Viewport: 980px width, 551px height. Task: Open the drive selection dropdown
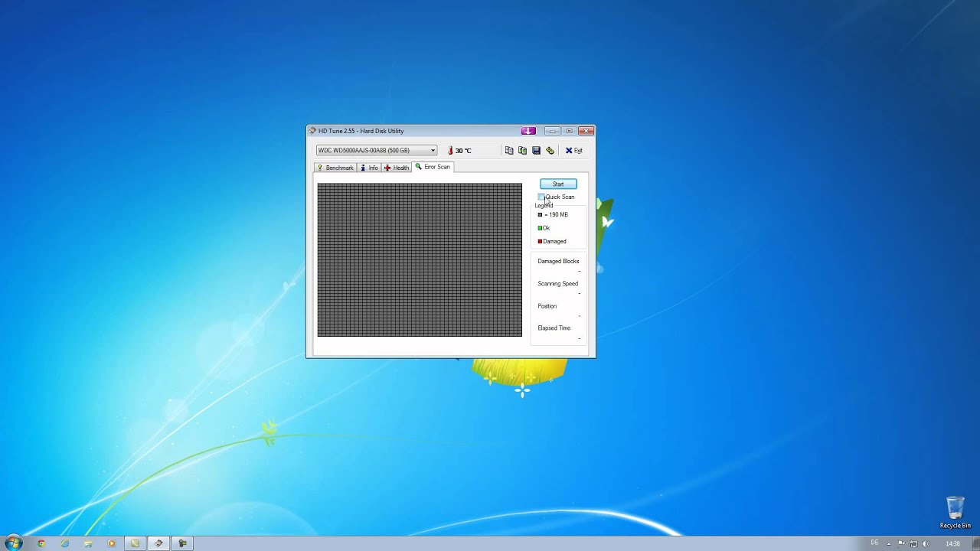click(x=377, y=151)
